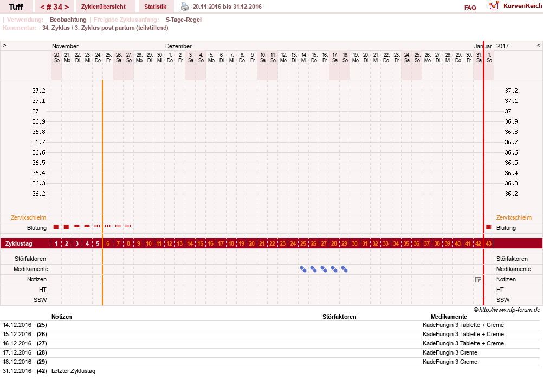Click the Medikamente column heading in table
Screen dimensions: 543x392
point(449,317)
